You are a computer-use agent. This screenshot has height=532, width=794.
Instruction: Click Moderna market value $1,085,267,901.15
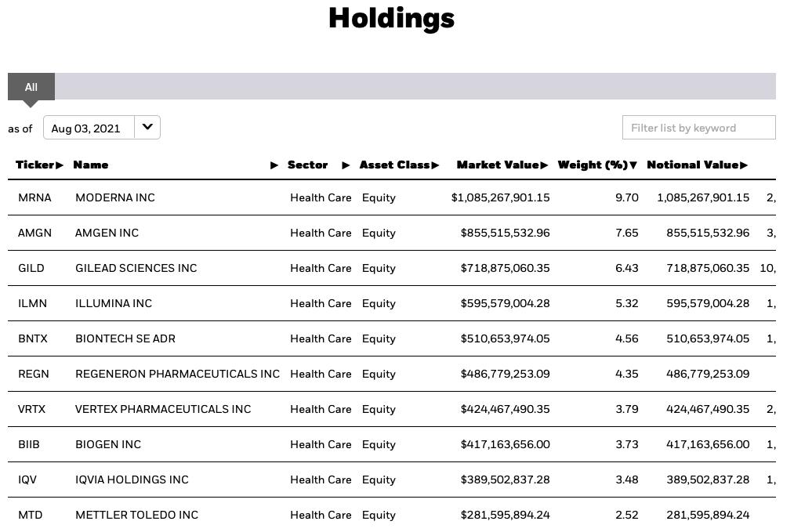point(500,197)
